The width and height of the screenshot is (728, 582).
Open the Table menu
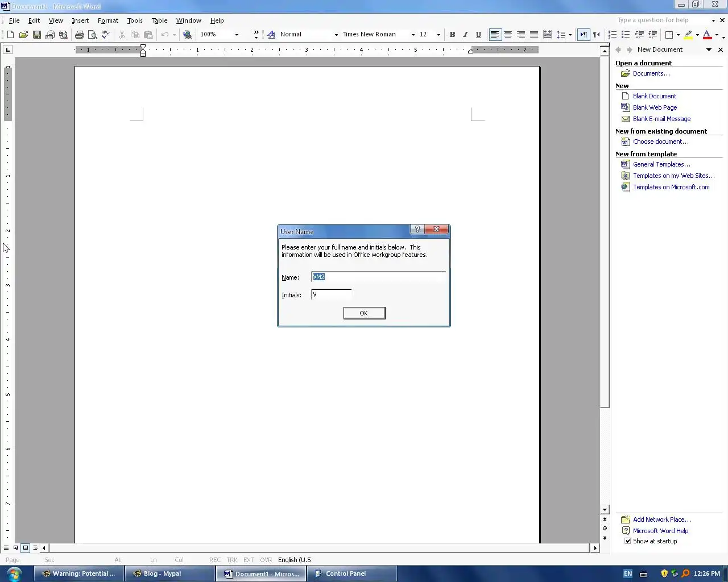coord(159,20)
